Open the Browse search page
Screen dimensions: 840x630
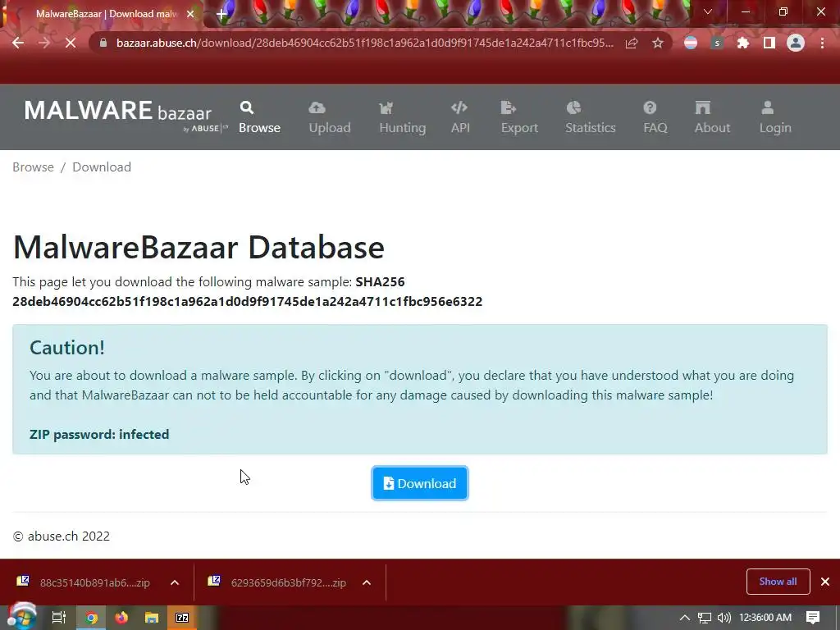259,117
